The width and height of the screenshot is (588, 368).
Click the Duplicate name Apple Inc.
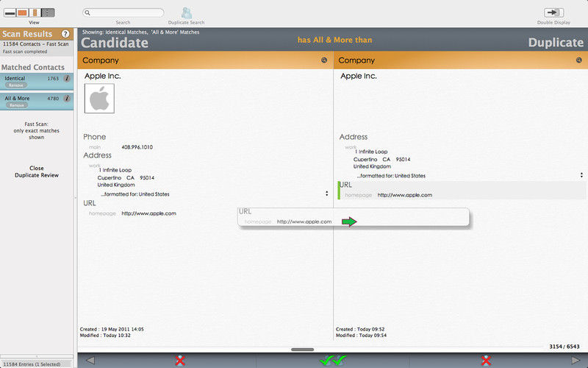(x=359, y=76)
